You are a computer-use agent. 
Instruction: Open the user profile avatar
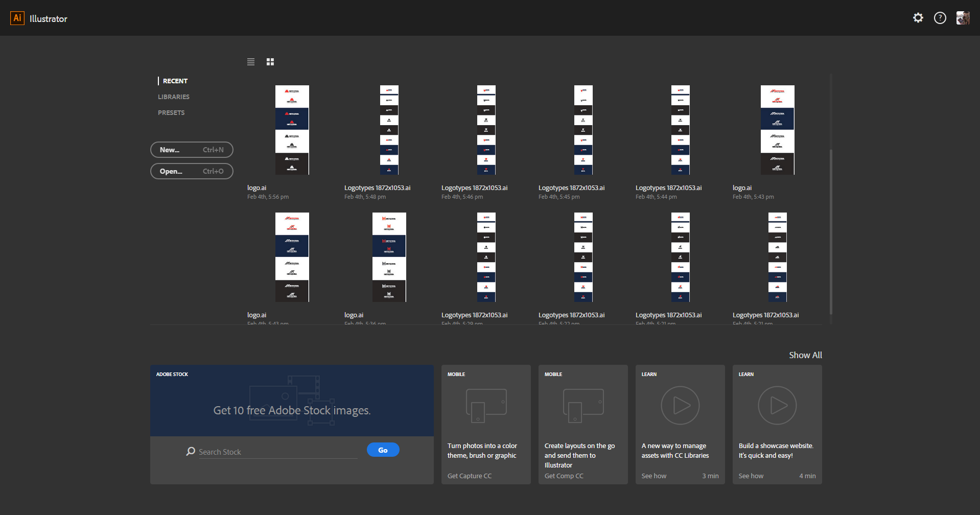pos(963,18)
